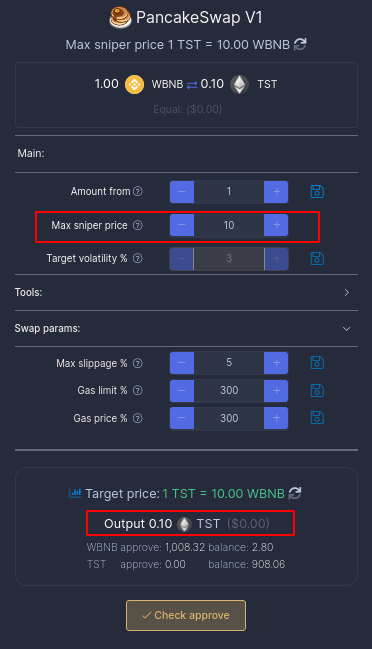Click the Check approve button

click(x=186, y=615)
